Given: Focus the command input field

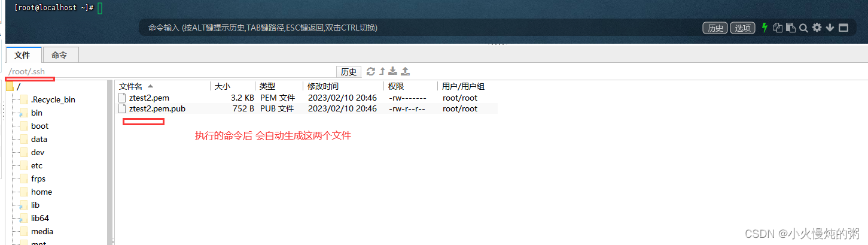Looking at the screenshot, I should click(419, 28).
